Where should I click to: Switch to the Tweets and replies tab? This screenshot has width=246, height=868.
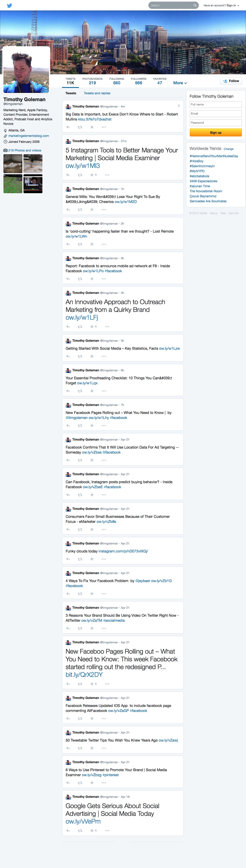[97, 93]
